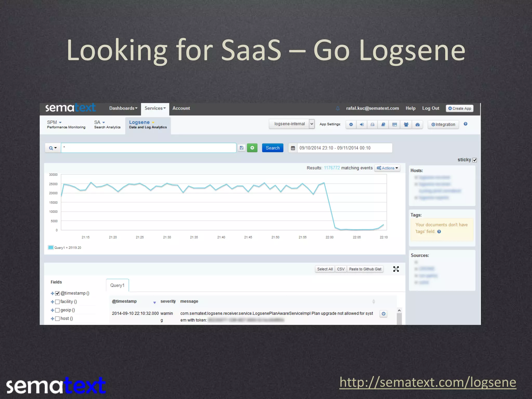Screen dimensions: 532x399
Task: Open the credit card billing icon
Action: click(394, 124)
